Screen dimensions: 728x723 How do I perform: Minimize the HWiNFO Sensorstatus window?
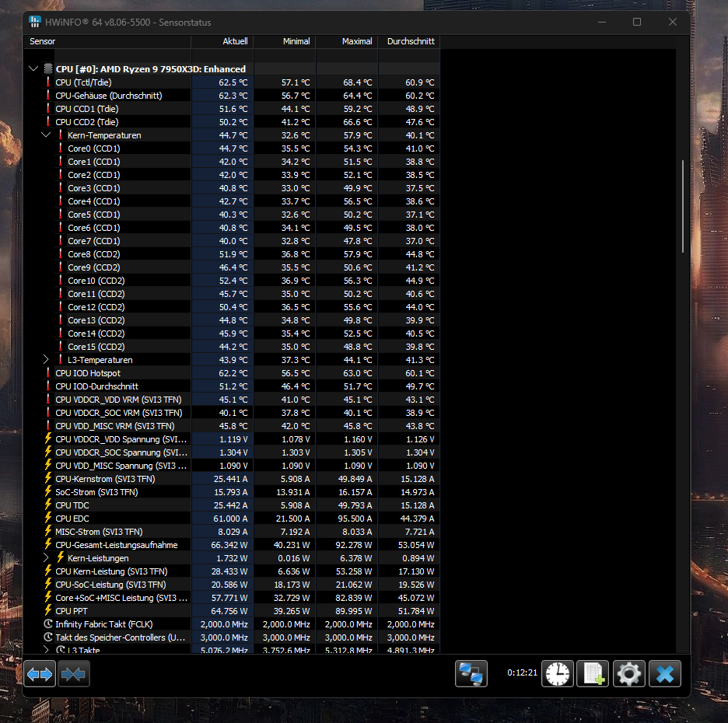click(x=602, y=22)
